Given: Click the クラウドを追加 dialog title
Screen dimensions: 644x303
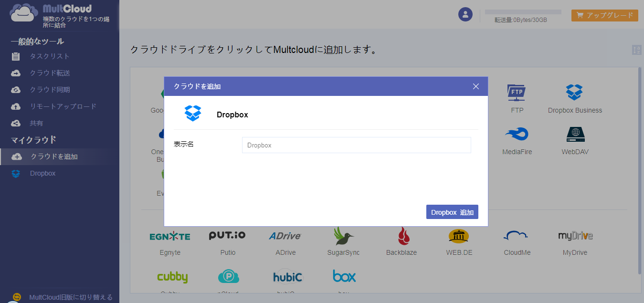Looking at the screenshot, I should point(197,86).
